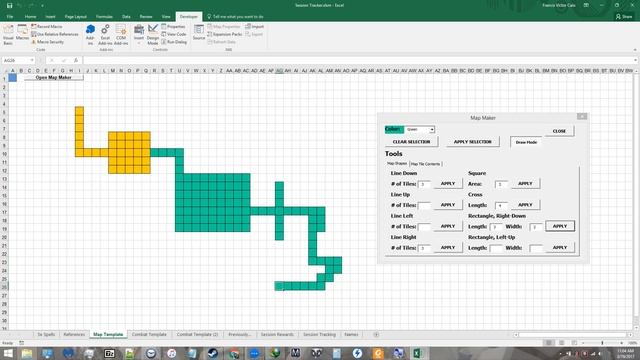
Task: Click the formula bar input
Action: [359, 60]
